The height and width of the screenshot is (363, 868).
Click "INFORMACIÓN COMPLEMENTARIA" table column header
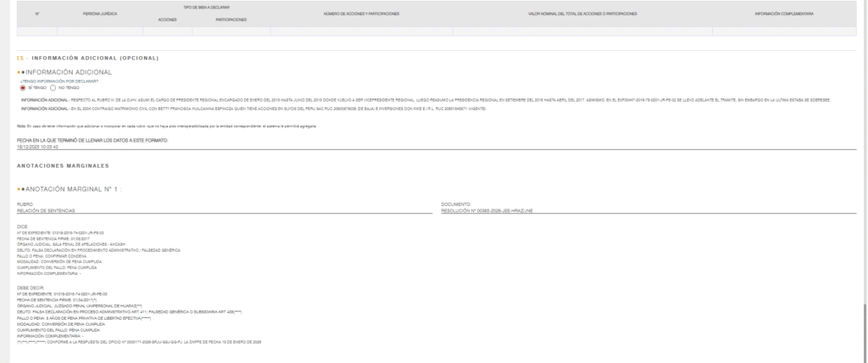(784, 14)
